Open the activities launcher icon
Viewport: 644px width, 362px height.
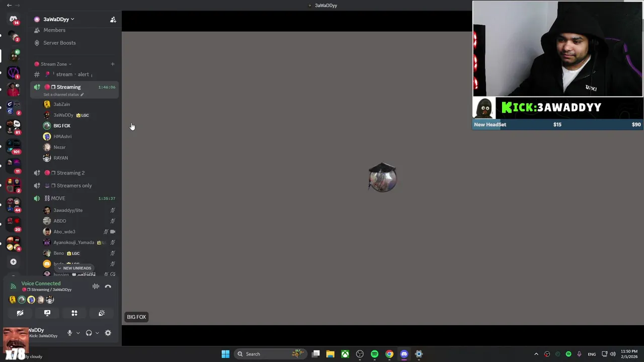coord(74,313)
